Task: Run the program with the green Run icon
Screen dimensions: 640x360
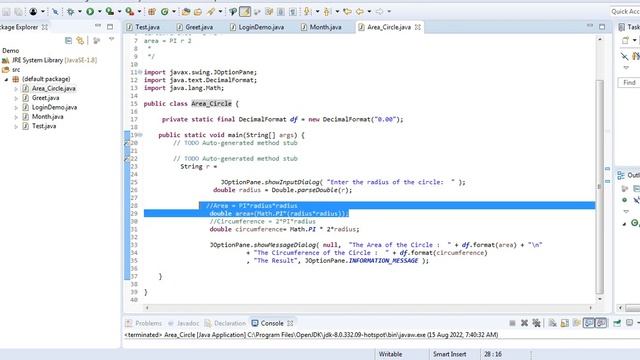Action: [90, 12]
